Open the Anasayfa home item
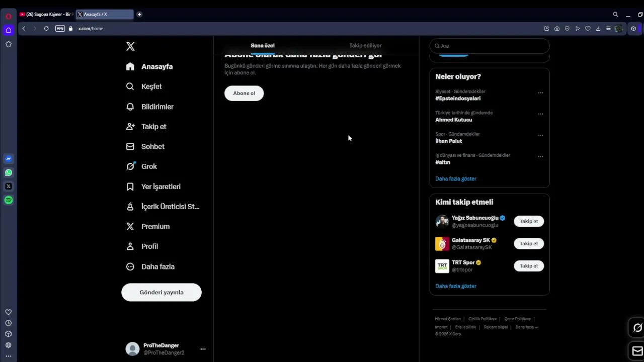 coord(149,66)
